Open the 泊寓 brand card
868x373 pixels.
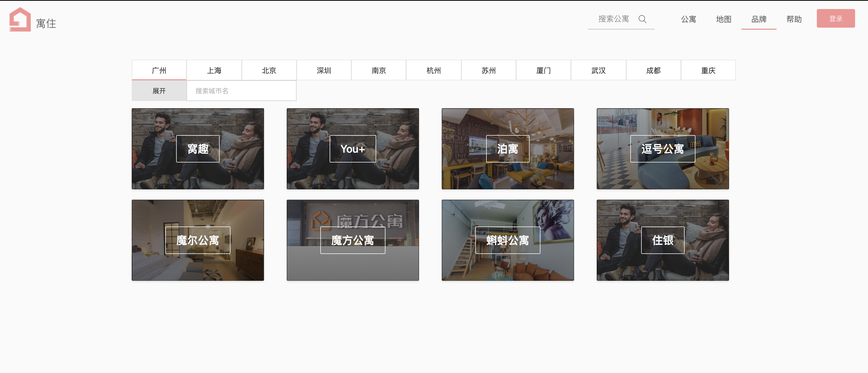click(x=507, y=149)
